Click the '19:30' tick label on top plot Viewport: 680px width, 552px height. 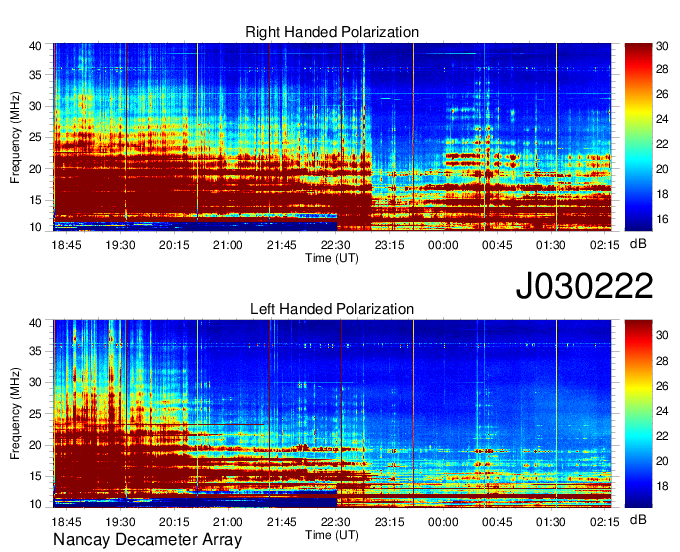coord(120,245)
